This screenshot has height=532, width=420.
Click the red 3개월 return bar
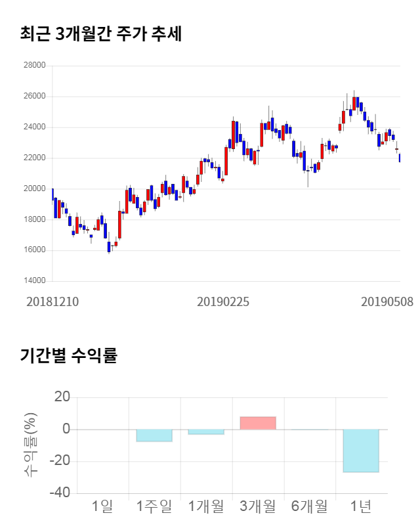coord(258,423)
